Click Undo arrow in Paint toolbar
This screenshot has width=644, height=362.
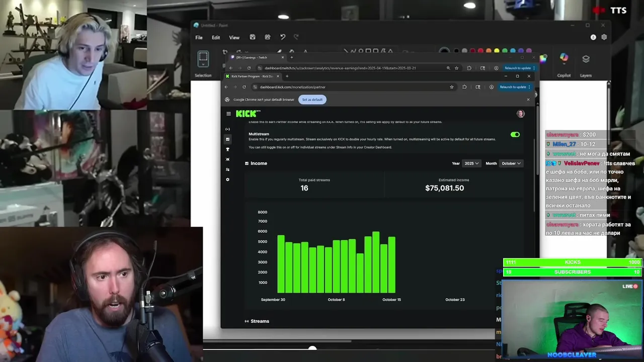pyautogui.click(x=283, y=37)
